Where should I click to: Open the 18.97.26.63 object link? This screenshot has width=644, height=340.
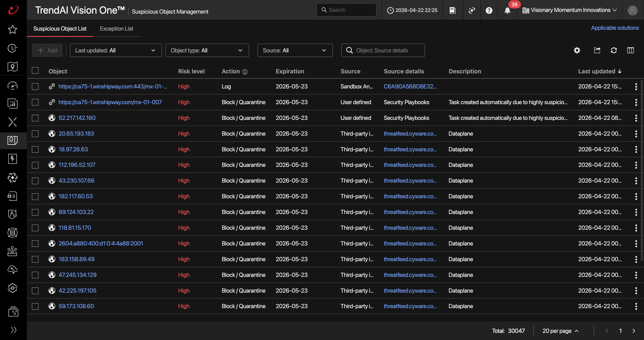(73, 149)
